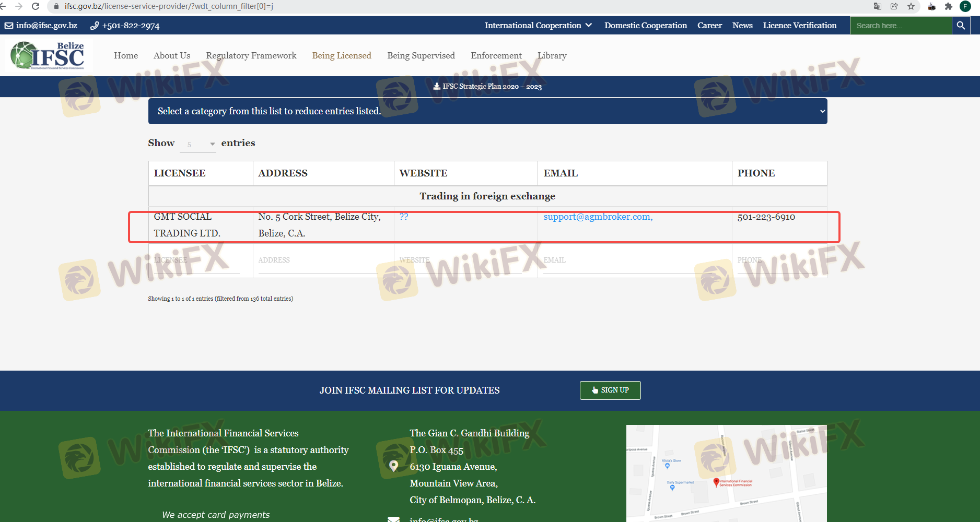
Task: Click the IFSC location map thumbnail
Action: [726, 473]
